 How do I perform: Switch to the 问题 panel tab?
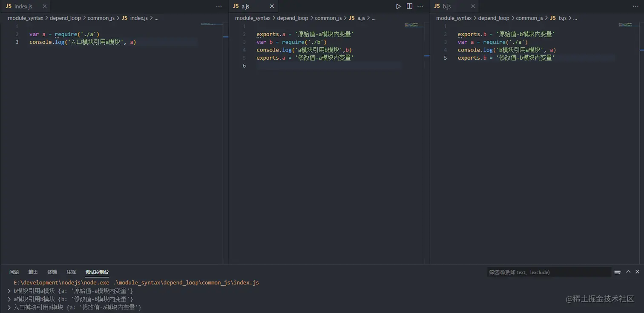click(14, 272)
